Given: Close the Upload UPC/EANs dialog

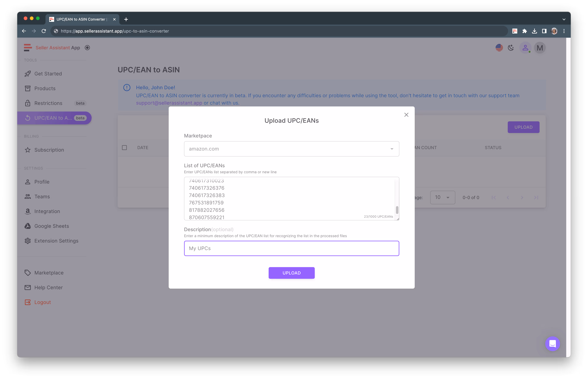Looking at the screenshot, I should tap(406, 115).
